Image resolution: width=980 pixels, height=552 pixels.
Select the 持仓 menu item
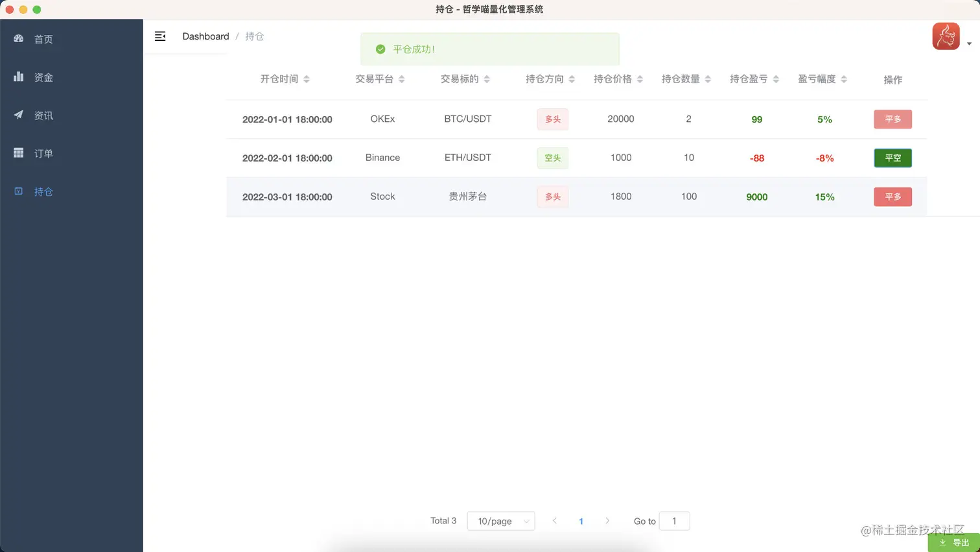point(71,192)
